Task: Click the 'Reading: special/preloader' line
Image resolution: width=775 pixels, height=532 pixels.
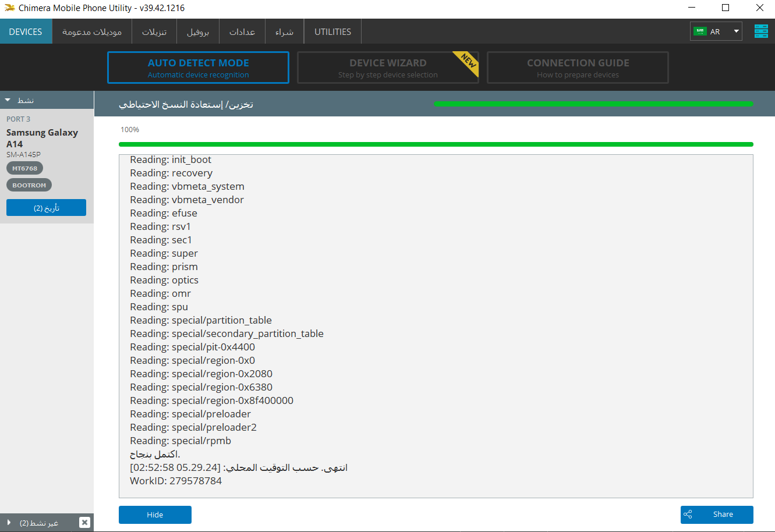Action: (190, 414)
